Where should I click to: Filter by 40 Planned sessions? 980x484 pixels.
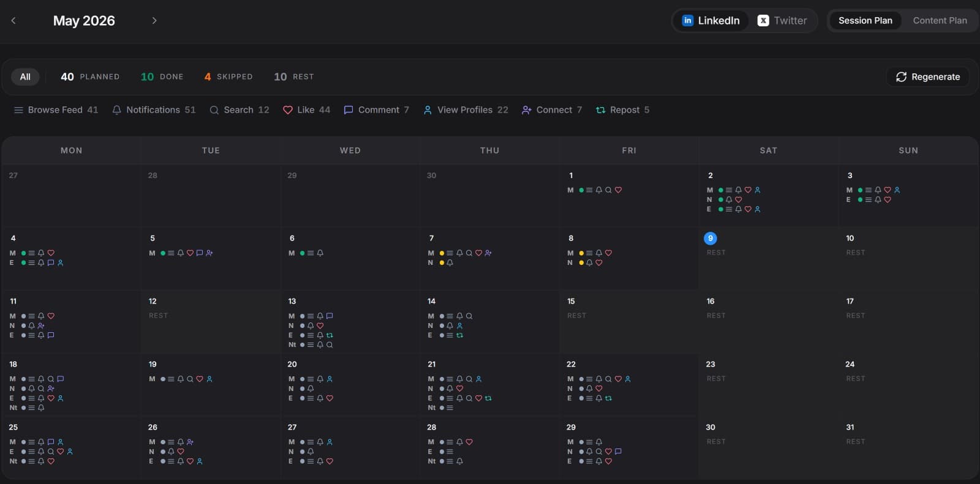(90, 76)
